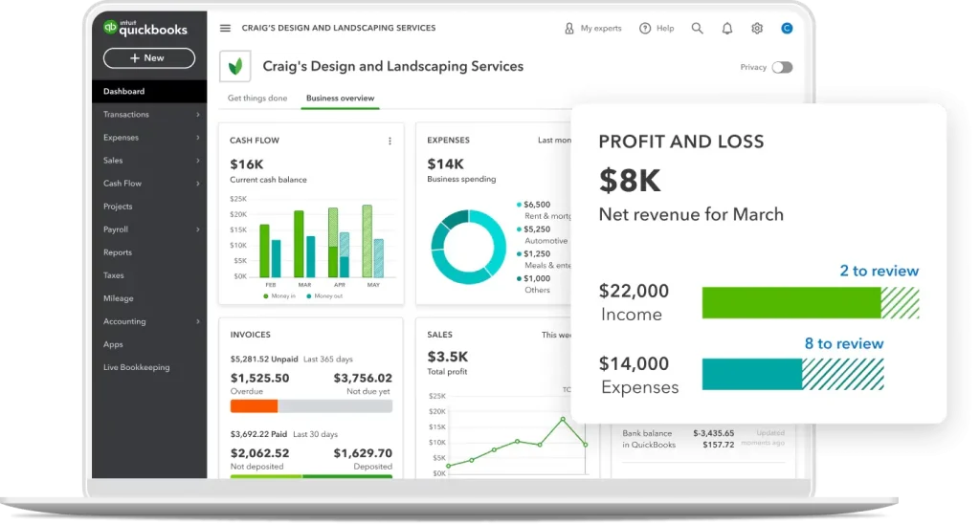The width and height of the screenshot is (980, 524).
Task: Open the hamburger menu icon
Action: pyautogui.click(x=225, y=28)
